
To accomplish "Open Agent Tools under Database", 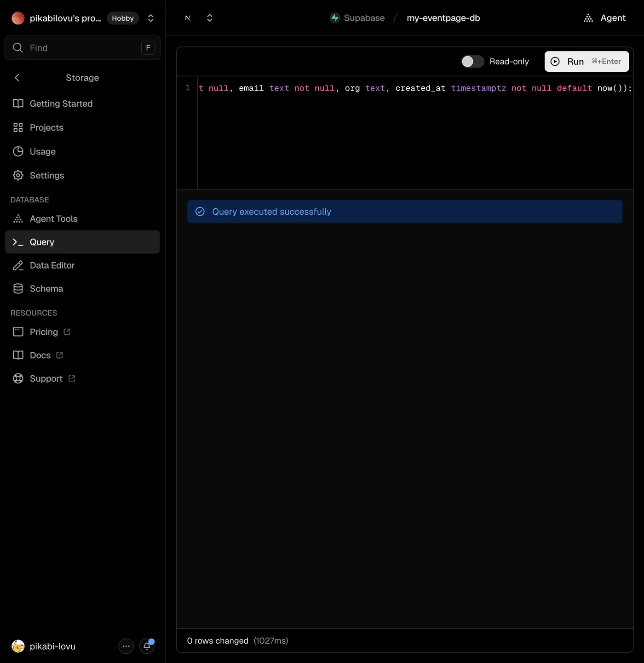I will click(x=82, y=219).
